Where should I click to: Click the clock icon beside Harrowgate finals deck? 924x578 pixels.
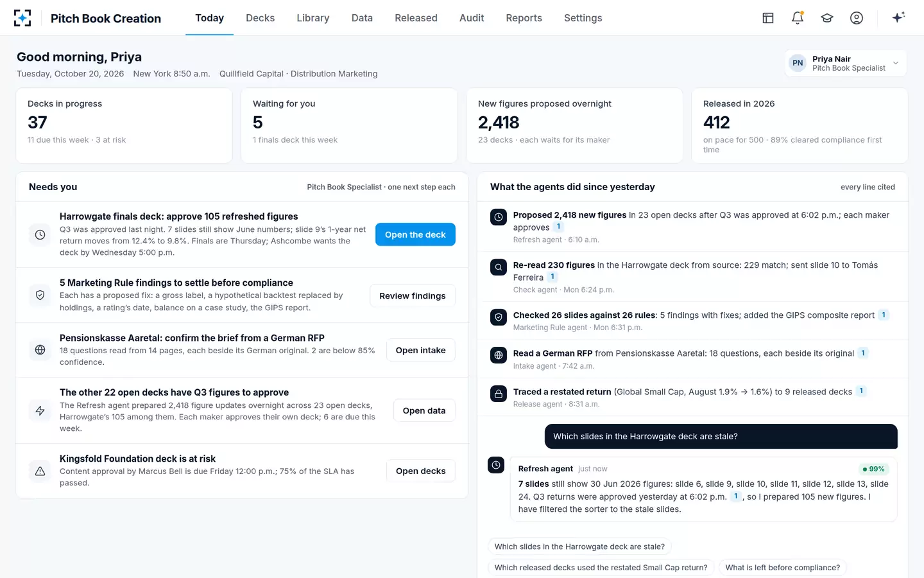tap(40, 235)
